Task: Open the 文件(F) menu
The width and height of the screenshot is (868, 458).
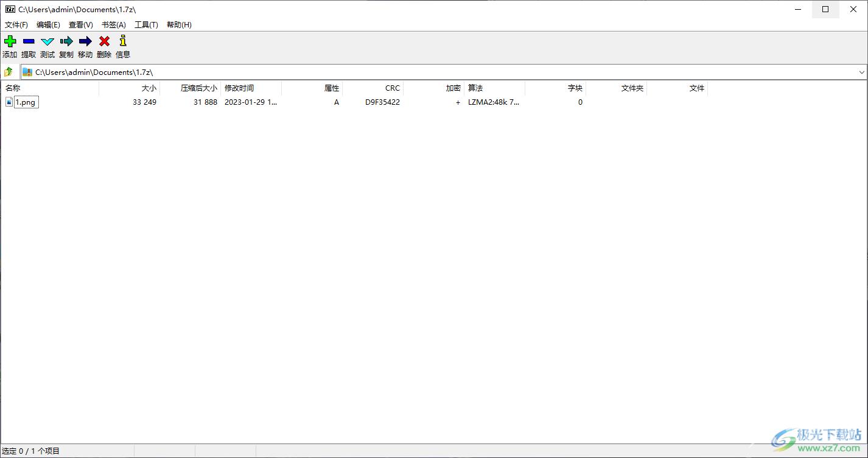Action: 16,25
